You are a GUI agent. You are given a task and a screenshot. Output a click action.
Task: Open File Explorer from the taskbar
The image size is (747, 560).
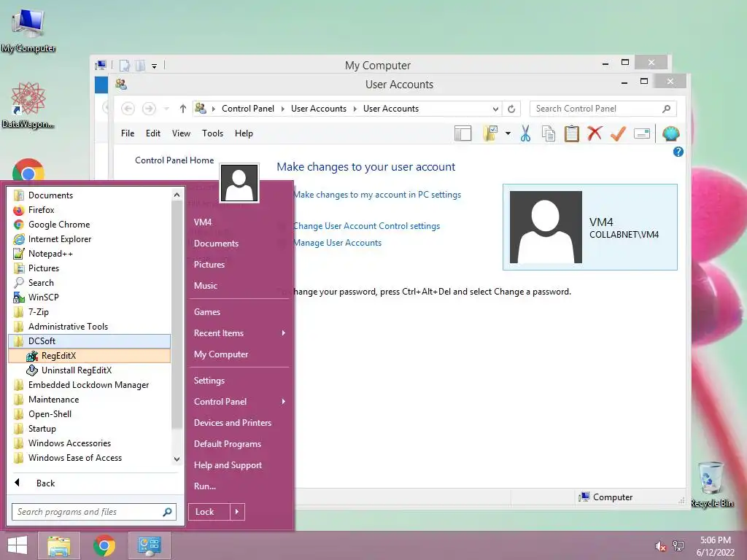pyautogui.click(x=58, y=545)
